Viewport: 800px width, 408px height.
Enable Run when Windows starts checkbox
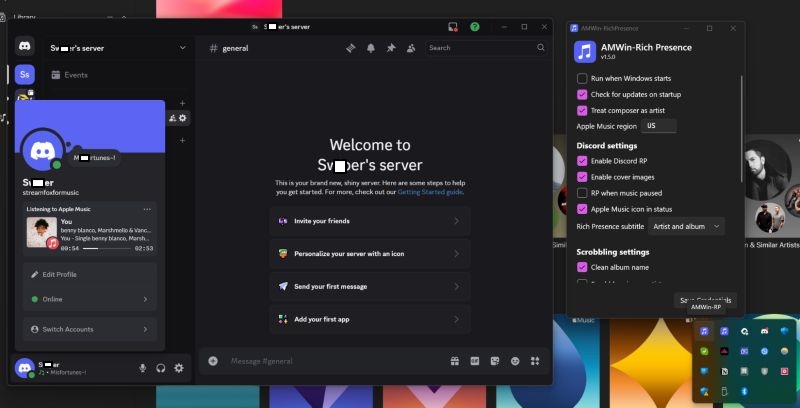(x=582, y=79)
